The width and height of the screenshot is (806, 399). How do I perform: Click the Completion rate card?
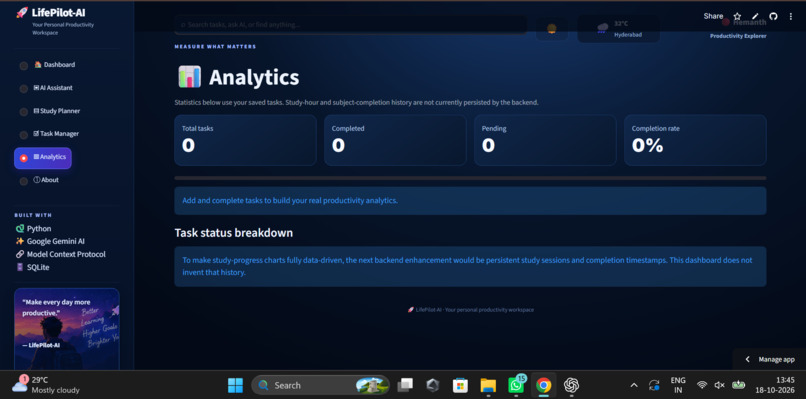point(695,140)
